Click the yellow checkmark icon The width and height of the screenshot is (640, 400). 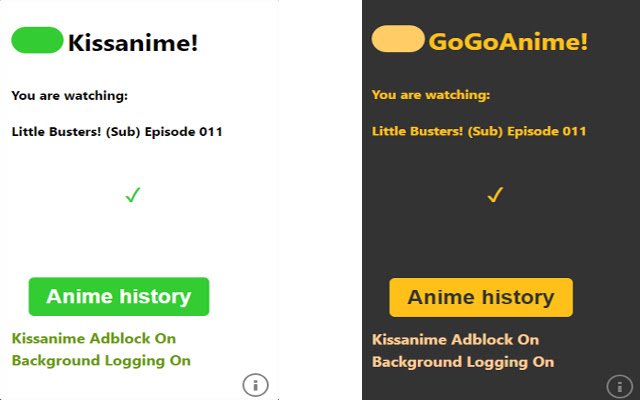[x=493, y=195]
